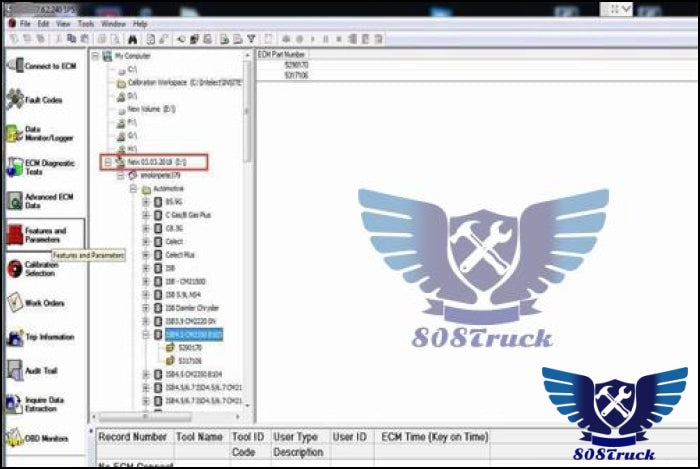Go to Calibration Selection
This screenshot has height=469, width=700.
pos(45,269)
